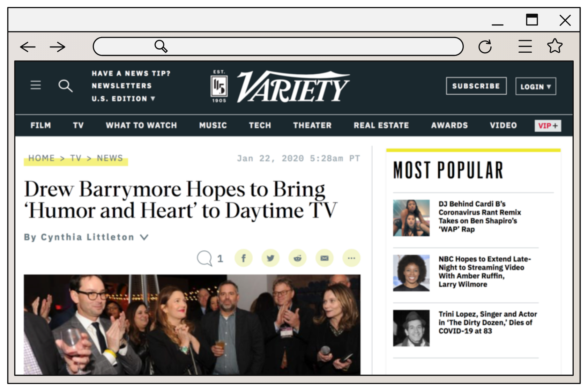Click the VIP+ button
588x391 pixels.
(548, 126)
